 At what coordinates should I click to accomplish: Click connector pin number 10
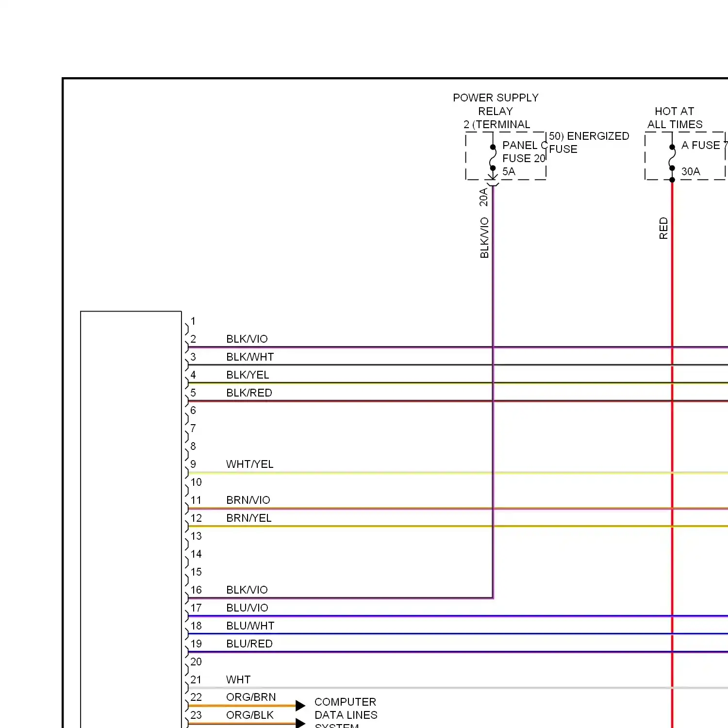point(196,482)
